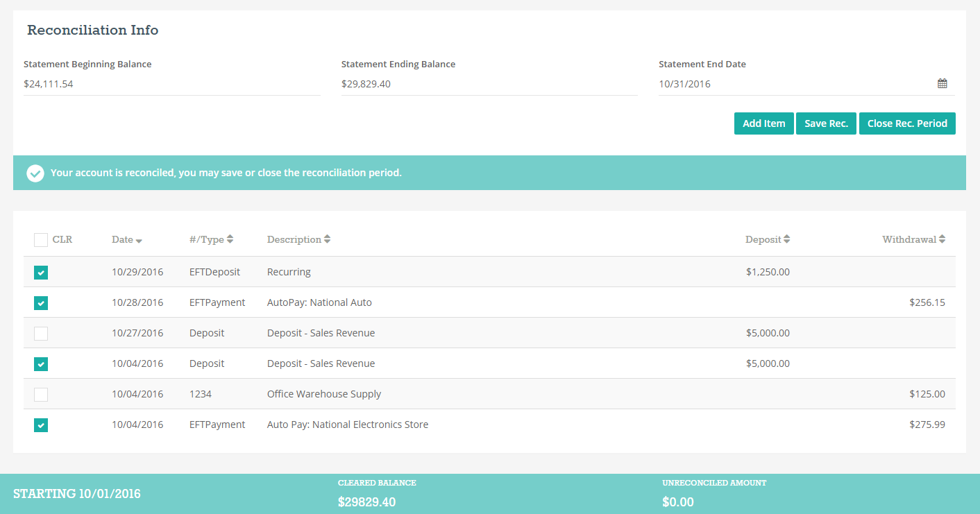The image size is (980, 514).
Task: Click the Unreconciled Amount $0.00 value
Action: coord(678,502)
